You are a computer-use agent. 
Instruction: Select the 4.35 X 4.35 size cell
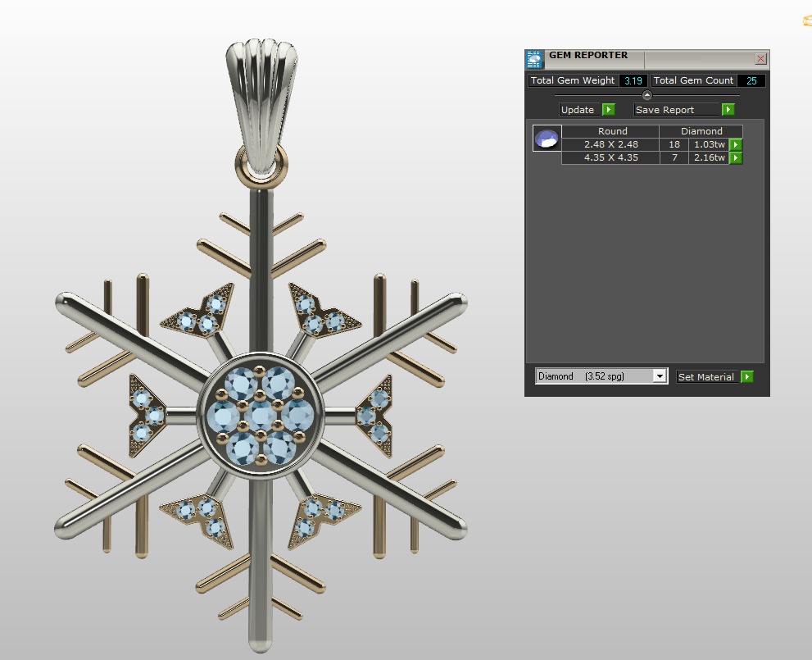point(610,157)
